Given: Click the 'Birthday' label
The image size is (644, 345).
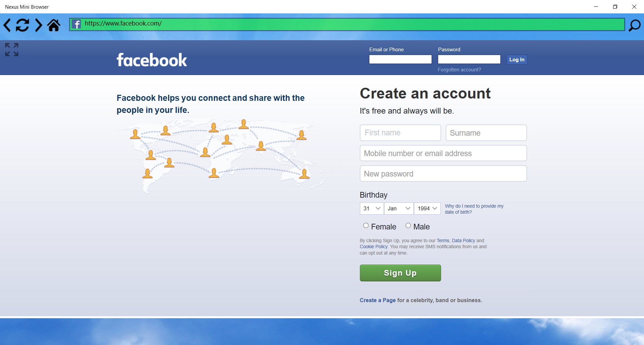Looking at the screenshot, I should [373, 195].
